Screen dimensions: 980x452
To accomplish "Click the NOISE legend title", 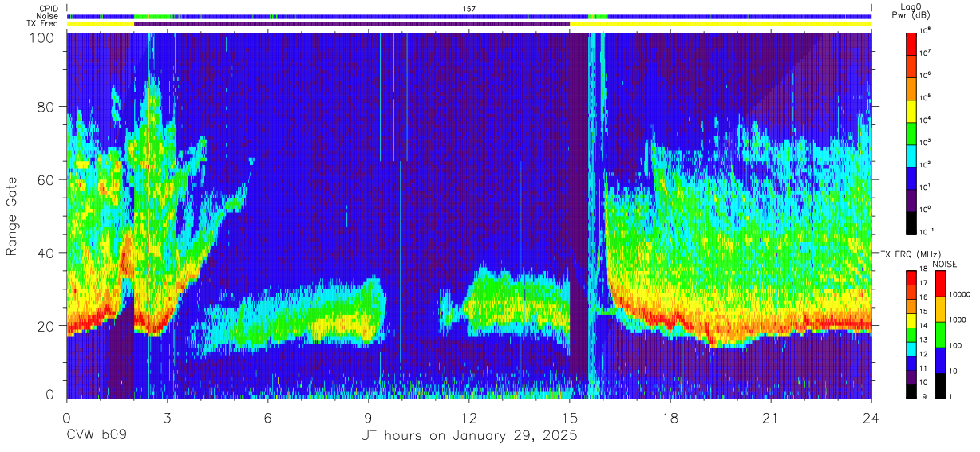I will 944,264.
